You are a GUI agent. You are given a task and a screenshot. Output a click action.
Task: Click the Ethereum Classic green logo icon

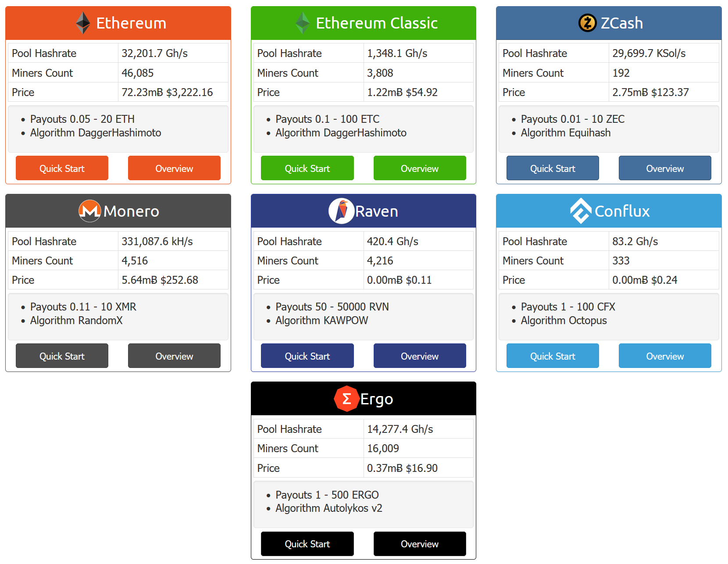point(303,23)
